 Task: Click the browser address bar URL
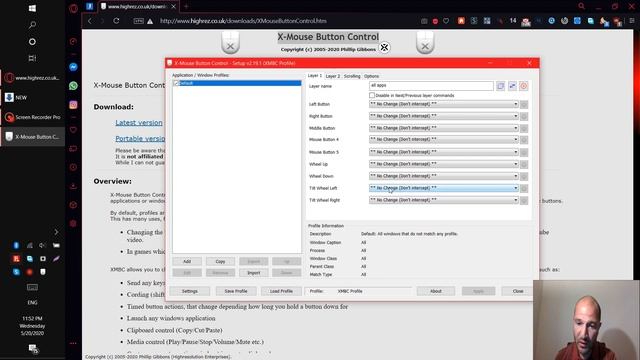click(243, 21)
